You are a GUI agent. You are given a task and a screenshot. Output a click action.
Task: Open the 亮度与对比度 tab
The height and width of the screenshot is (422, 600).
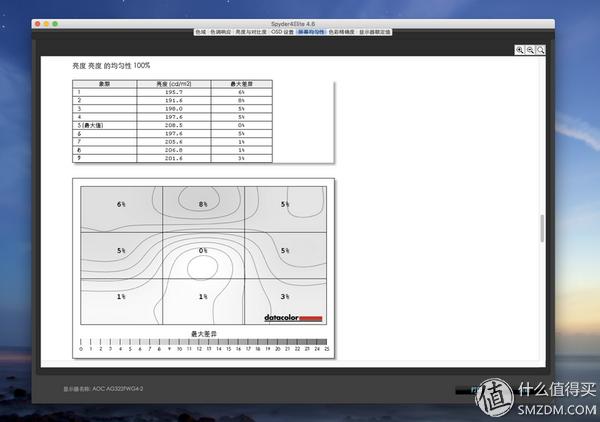[251, 32]
